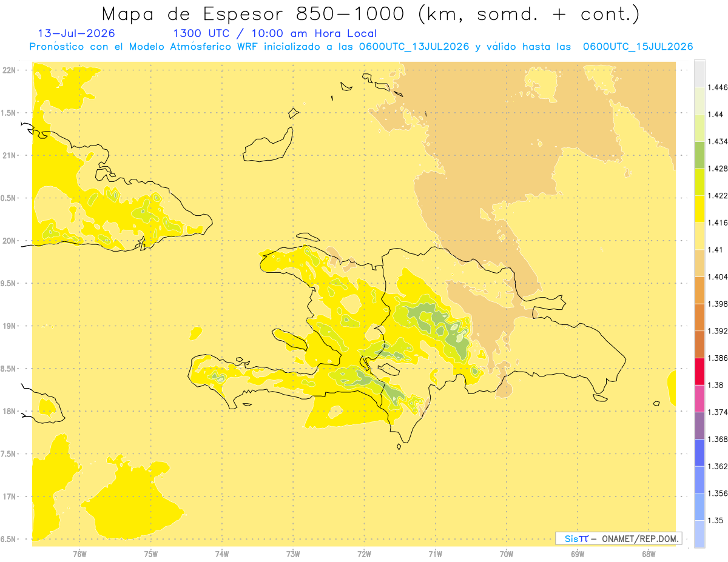Click the legend value 1.434
The width and height of the screenshot is (728, 562).
click(718, 141)
